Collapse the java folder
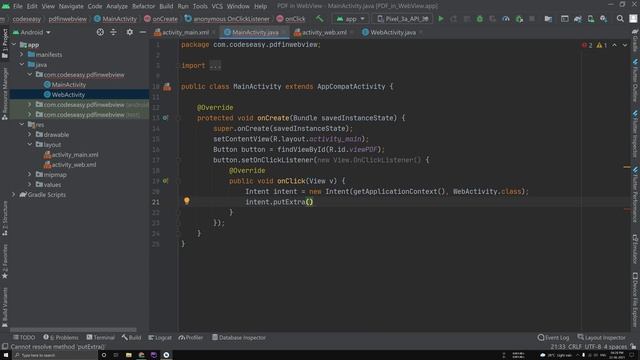Screen dimensions: 640x360 [22, 64]
